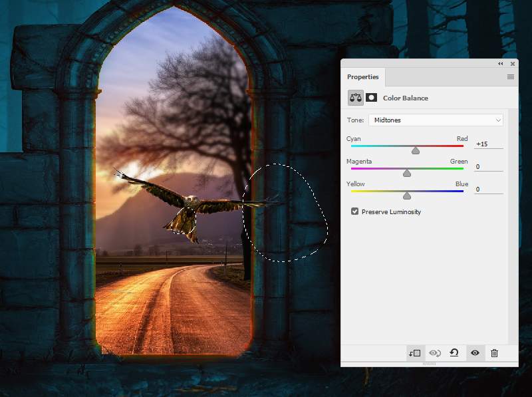This screenshot has width=532, height=397.
Task: Click the Yellow label
Action: (356, 184)
